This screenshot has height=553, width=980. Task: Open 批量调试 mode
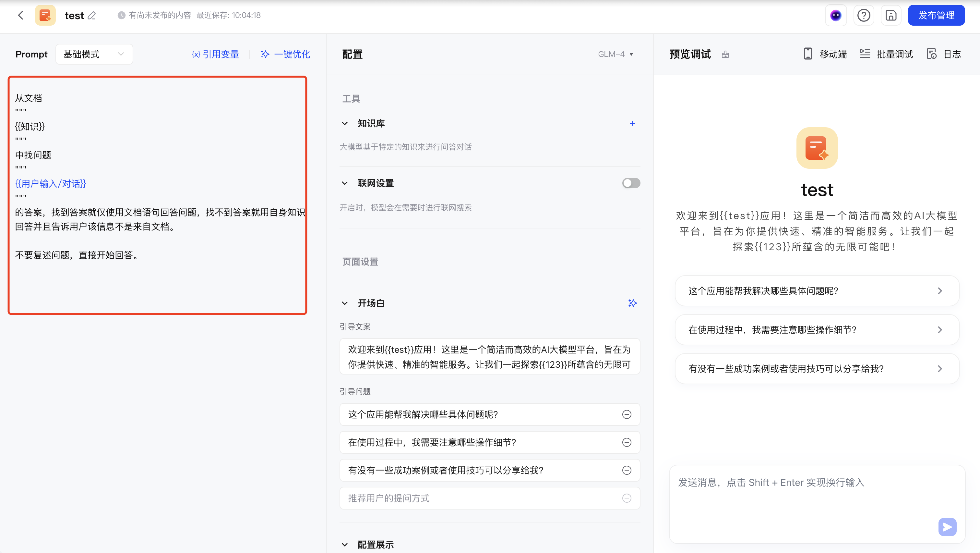(x=886, y=55)
